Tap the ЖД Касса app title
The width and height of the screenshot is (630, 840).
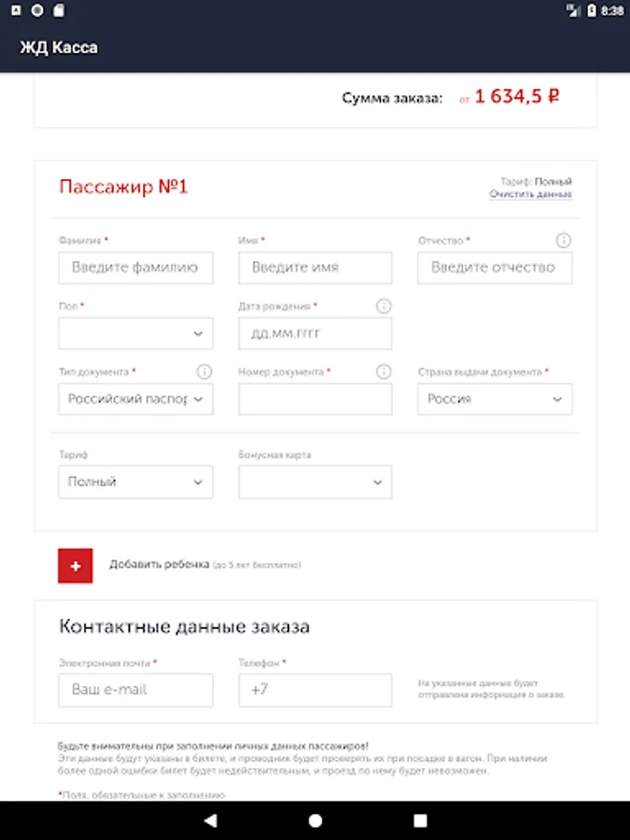pos(59,48)
